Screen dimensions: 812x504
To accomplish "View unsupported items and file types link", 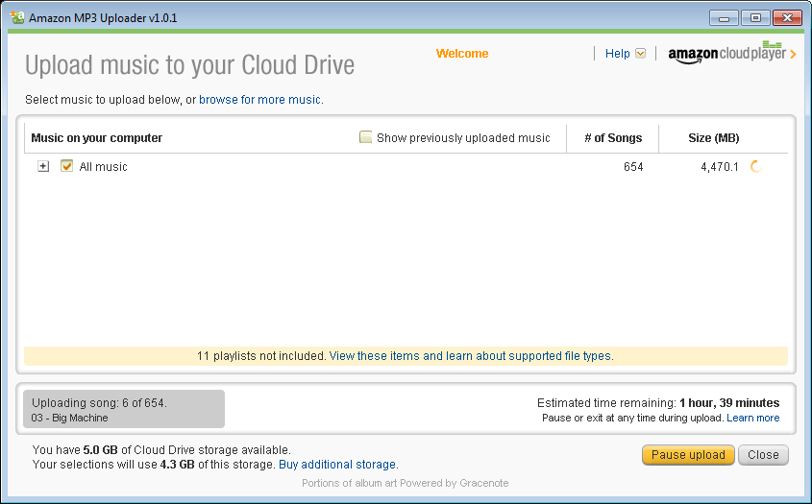I will (470, 356).
